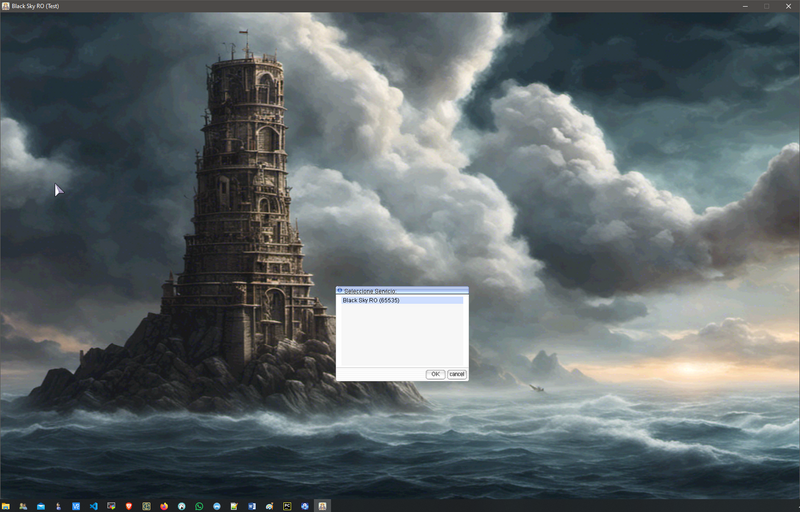Launch Brave browser from the taskbar
This screenshot has height=512, width=800.
coord(128,506)
